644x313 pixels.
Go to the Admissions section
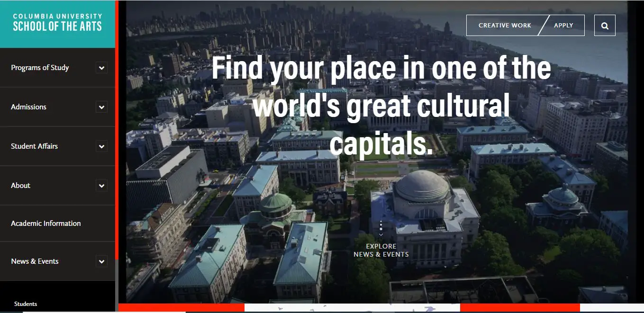28,107
